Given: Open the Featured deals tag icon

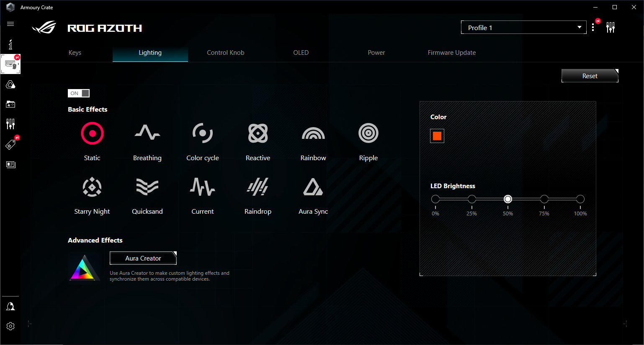Looking at the screenshot, I should [x=10, y=144].
